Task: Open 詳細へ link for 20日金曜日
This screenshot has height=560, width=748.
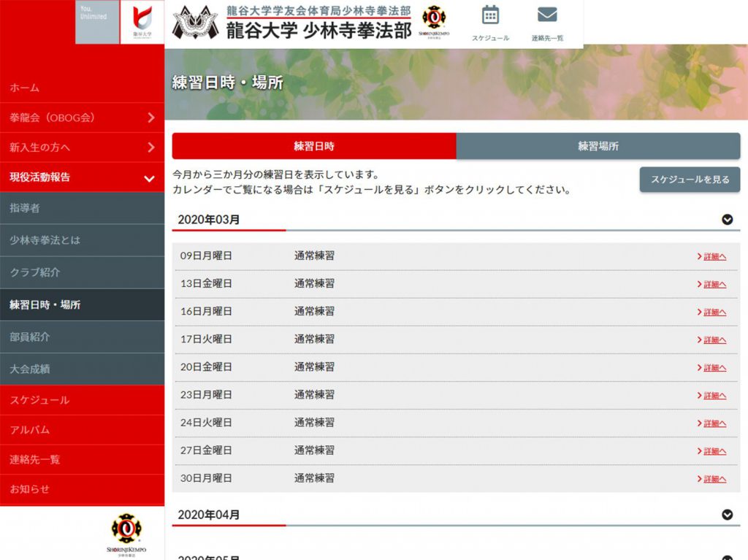Action: (x=711, y=368)
